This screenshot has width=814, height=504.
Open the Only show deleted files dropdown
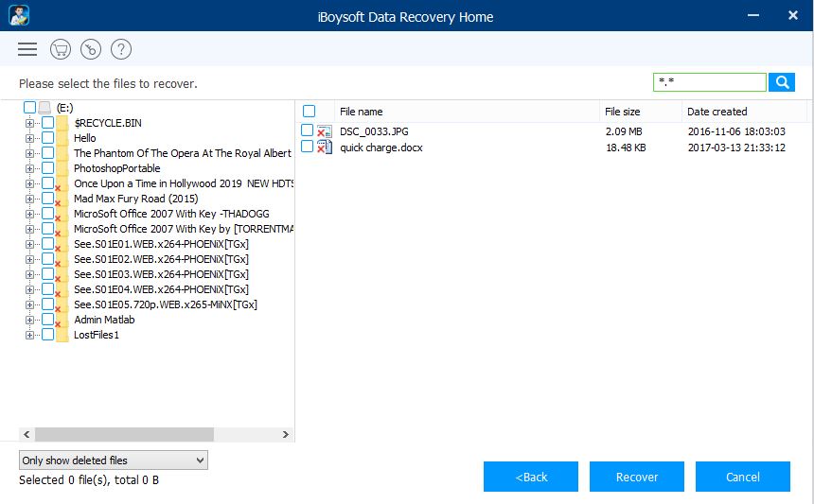coord(114,461)
